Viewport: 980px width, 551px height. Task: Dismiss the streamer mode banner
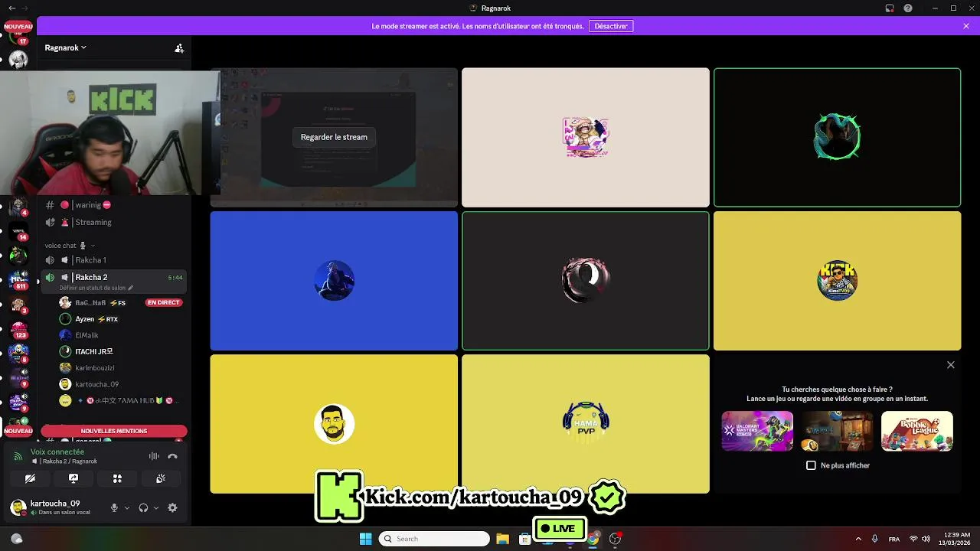pyautogui.click(x=966, y=26)
